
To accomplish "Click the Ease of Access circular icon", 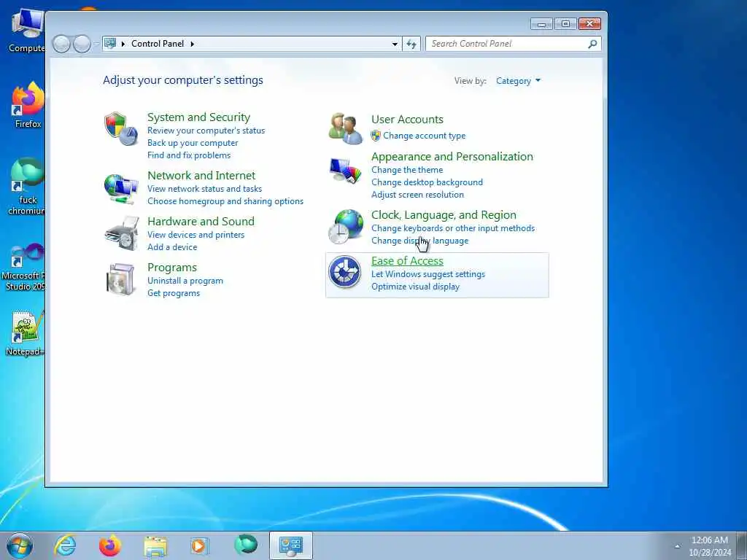I will point(344,272).
